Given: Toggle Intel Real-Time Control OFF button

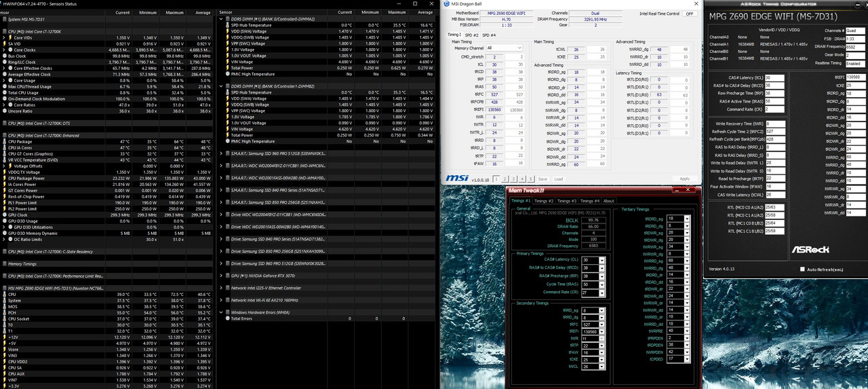Looking at the screenshot, I should (690, 14).
